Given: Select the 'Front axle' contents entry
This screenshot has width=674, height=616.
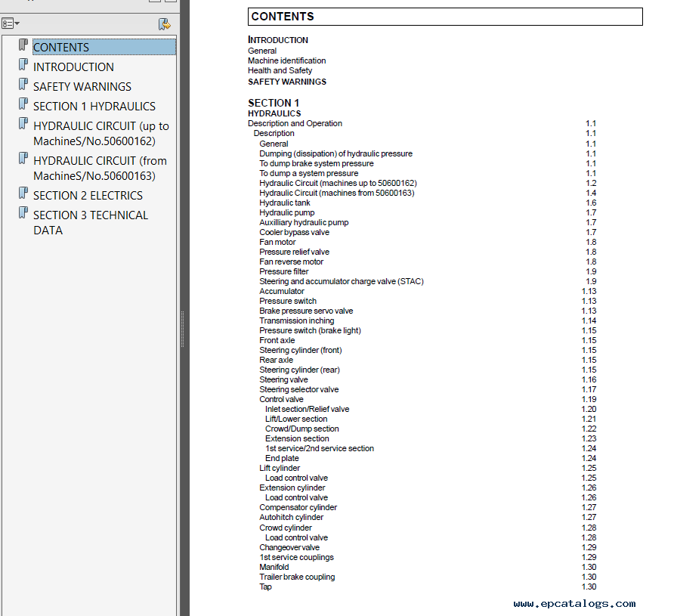Looking at the screenshot, I should 277,340.
